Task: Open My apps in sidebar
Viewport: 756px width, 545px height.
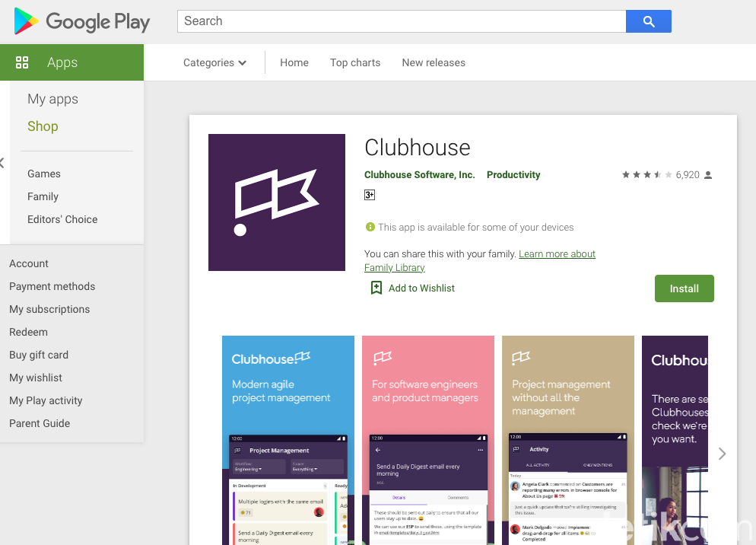Action: pyautogui.click(x=52, y=99)
